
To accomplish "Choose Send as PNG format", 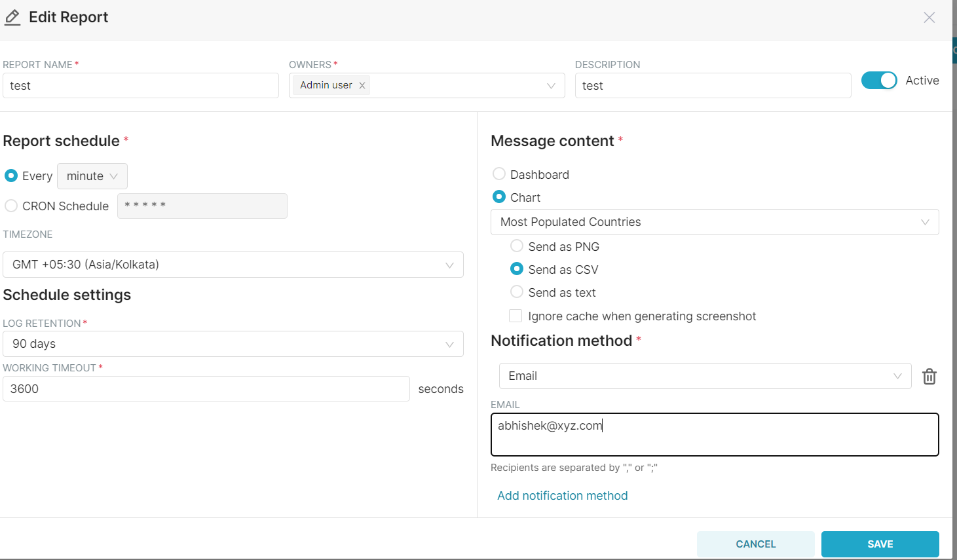I will point(516,246).
